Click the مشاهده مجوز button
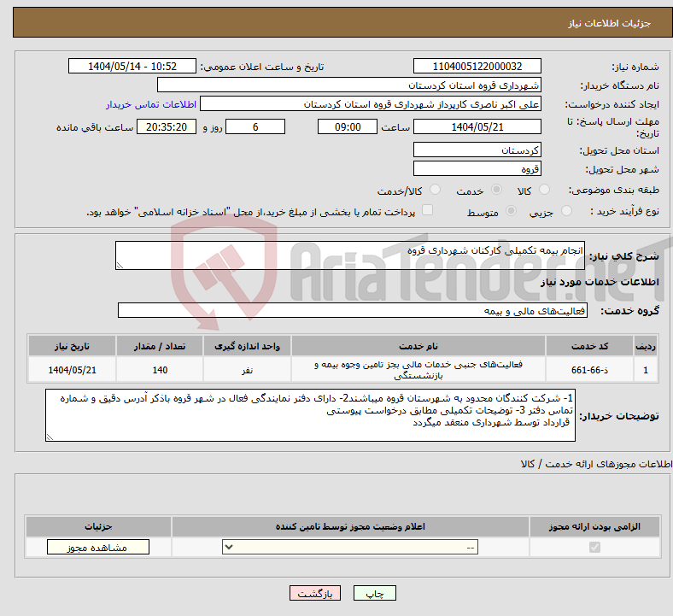 tap(98, 548)
